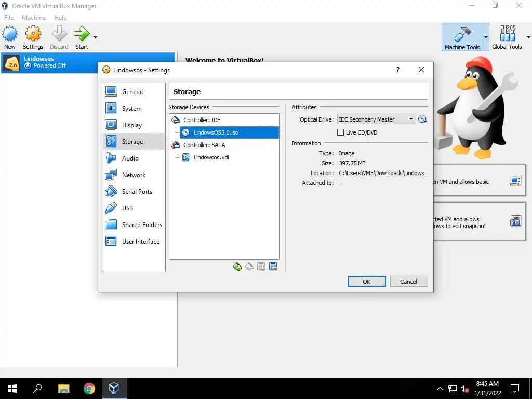The height and width of the screenshot is (399, 532).
Task: Open USB settings category
Action: pyautogui.click(x=134, y=208)
